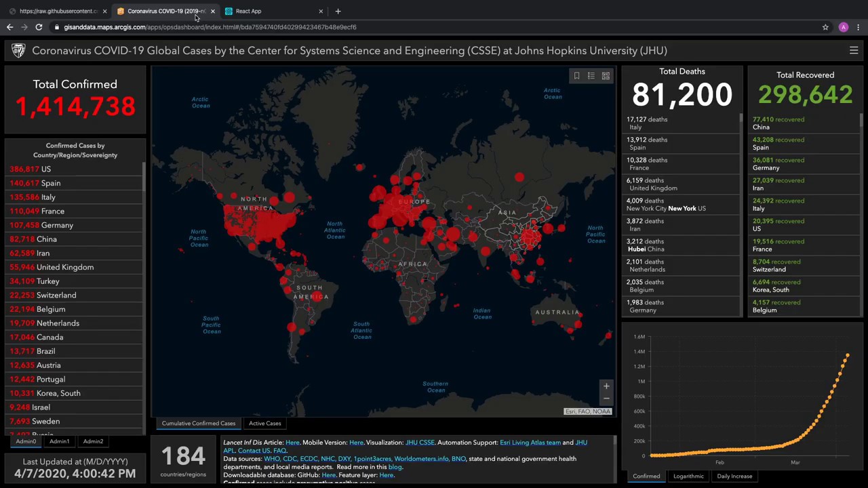The image size is (868, 488).
Task: Select Italy in confirmed cases list
Action: tap(74, 197)
